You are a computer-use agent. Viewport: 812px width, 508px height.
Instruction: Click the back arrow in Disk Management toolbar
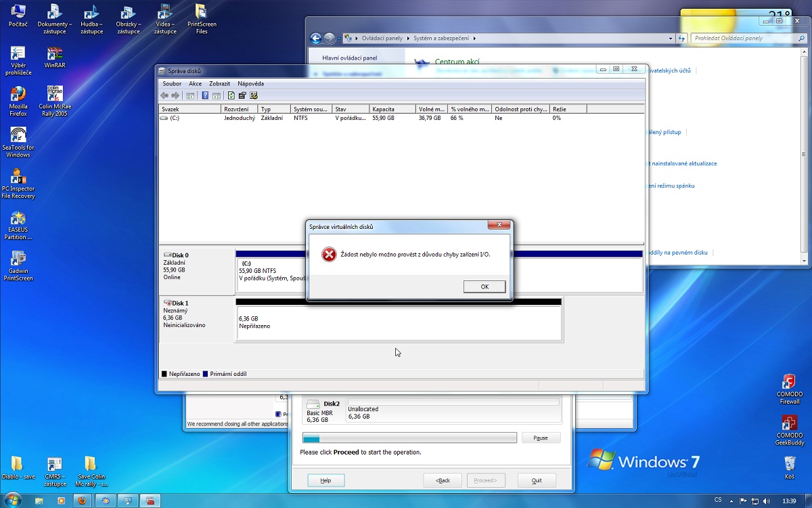point(164,96)
